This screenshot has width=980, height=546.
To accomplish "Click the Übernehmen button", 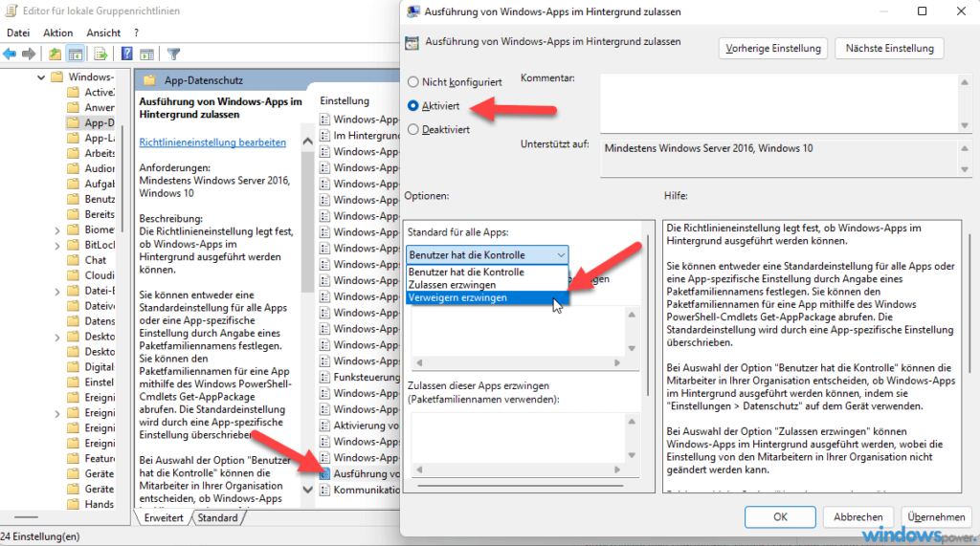I will pos(936,516).
